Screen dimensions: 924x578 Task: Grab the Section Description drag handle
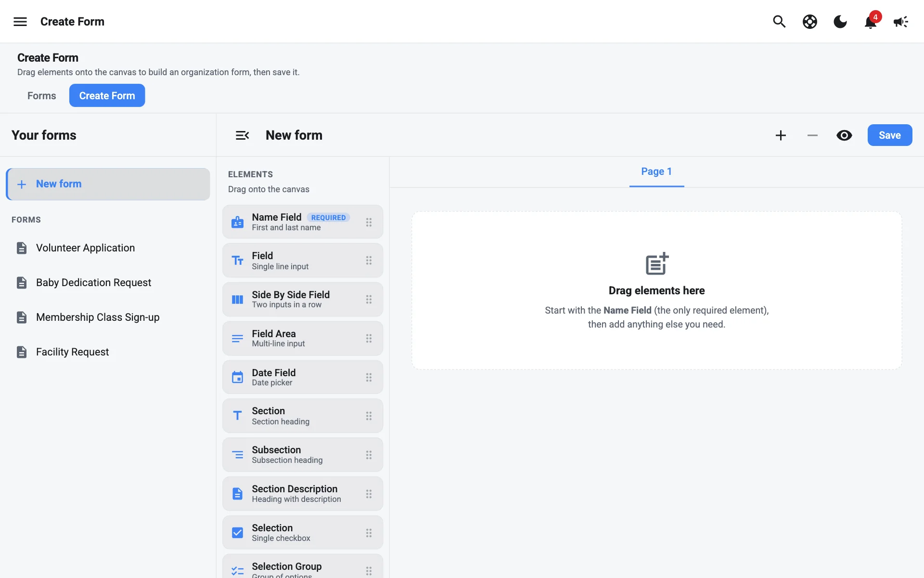tap(369, 494)
